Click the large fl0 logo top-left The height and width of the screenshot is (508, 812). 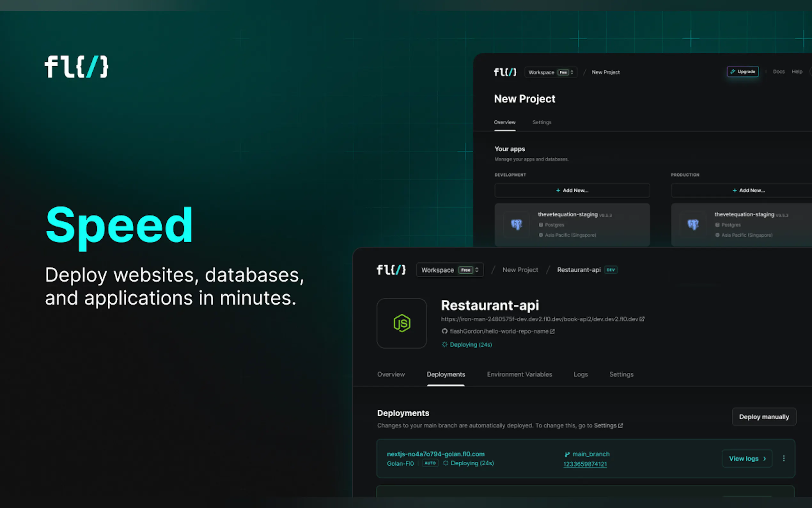pyautogui.click(x=76, y=67)
